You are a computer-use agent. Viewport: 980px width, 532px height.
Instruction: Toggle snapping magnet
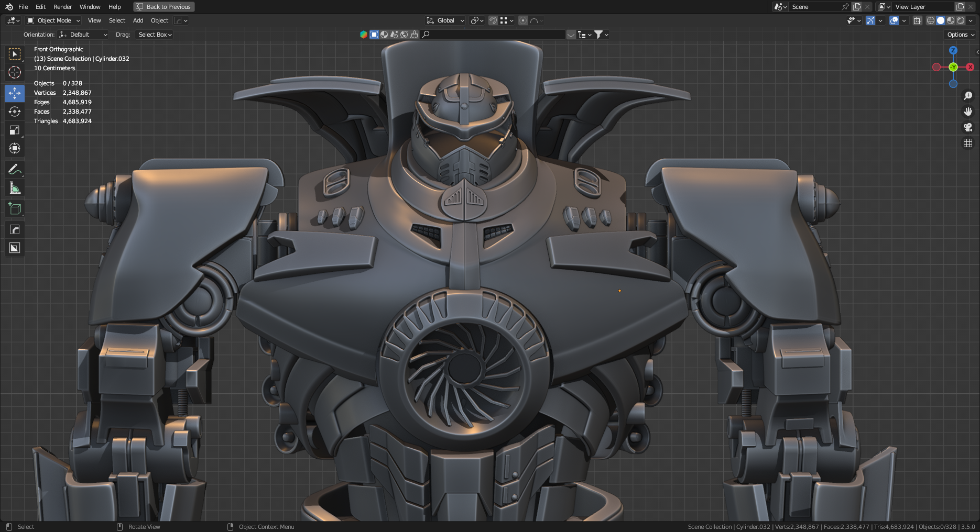[x=493, y=20]
